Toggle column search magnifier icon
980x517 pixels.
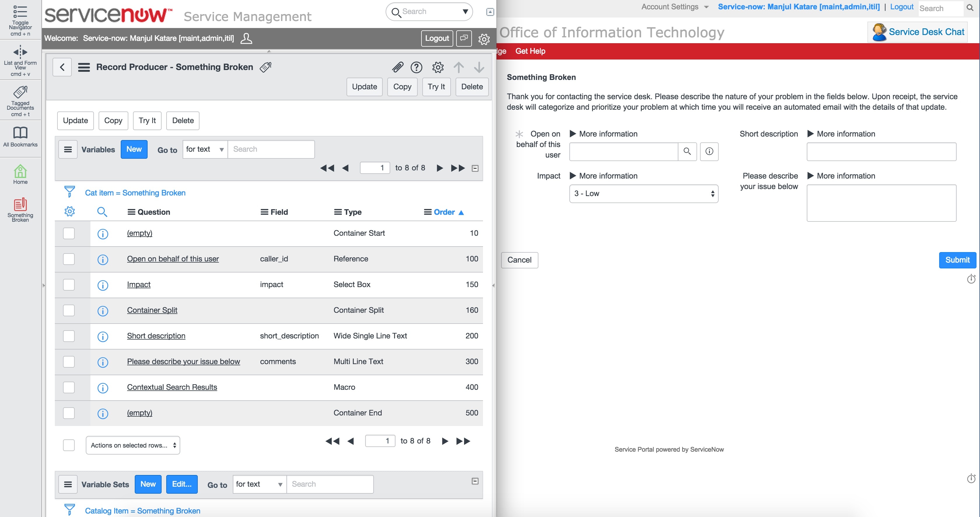[x=102, y=212]
